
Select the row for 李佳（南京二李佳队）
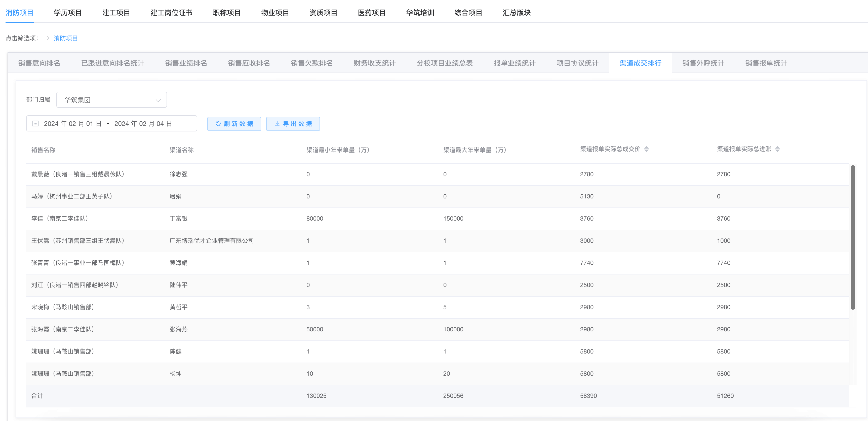tap(60, 219)
